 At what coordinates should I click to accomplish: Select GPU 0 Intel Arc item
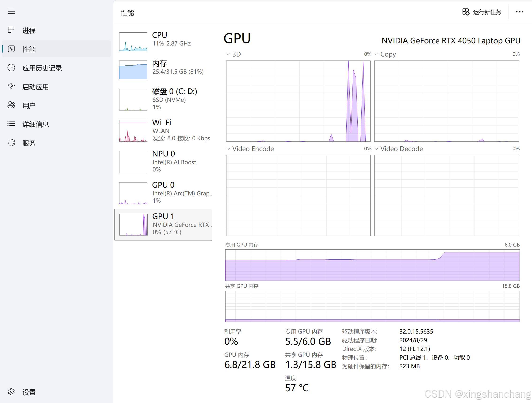tap(164, 193)
